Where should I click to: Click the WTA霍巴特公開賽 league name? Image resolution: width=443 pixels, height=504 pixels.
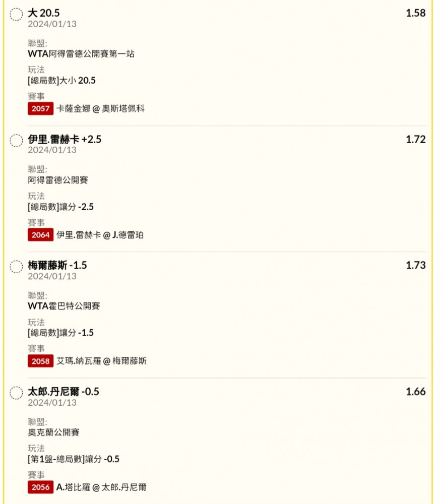coord(64,306)
